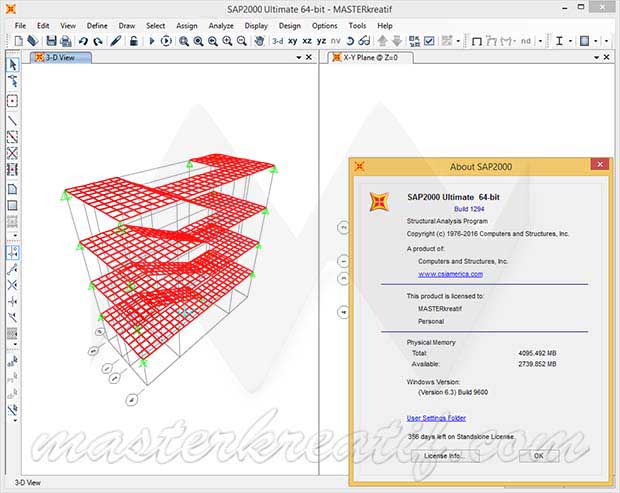Undo the last action in the toolbar
Screen dimensions: 620x493
pos(83,41)
